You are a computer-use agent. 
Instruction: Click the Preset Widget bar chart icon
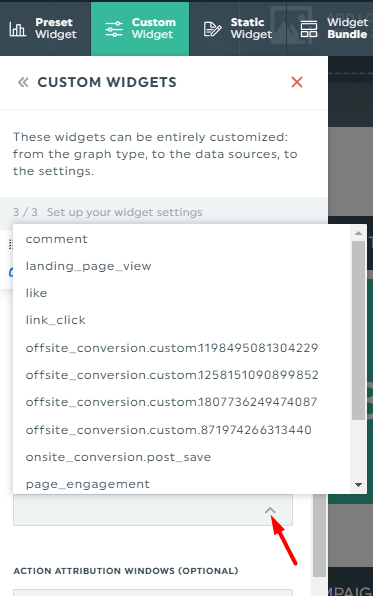point(17,29)
